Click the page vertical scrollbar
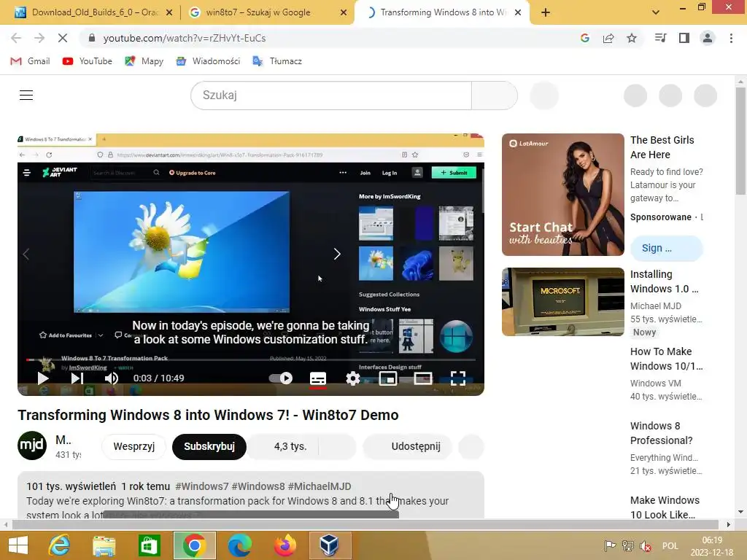This screenshot has width=747, height=560. 740,141
